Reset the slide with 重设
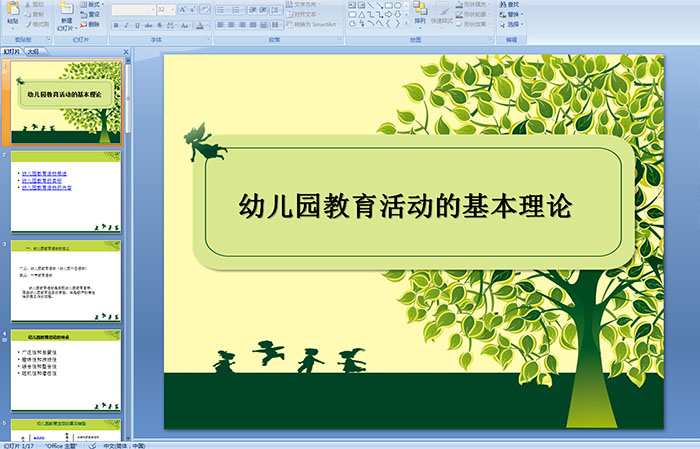 (x=89, y=14)
